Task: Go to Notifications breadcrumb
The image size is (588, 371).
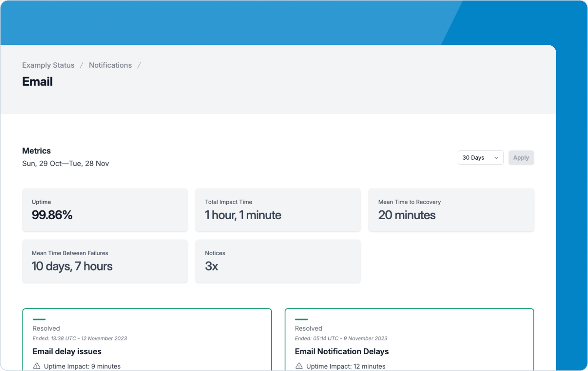Action: (x=110, y=65)
